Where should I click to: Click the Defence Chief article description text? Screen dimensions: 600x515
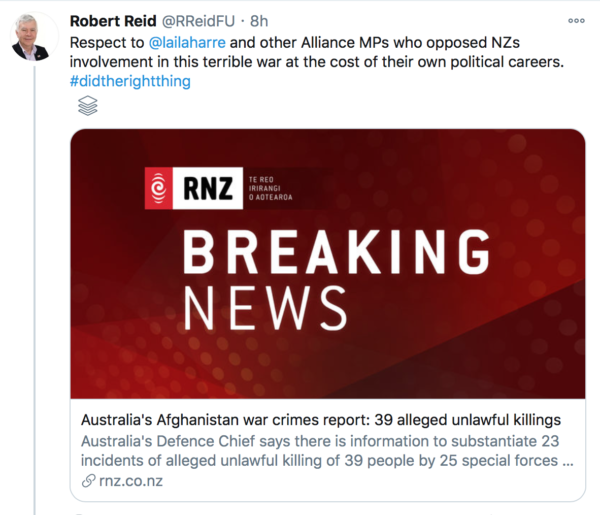coord(327,451)
